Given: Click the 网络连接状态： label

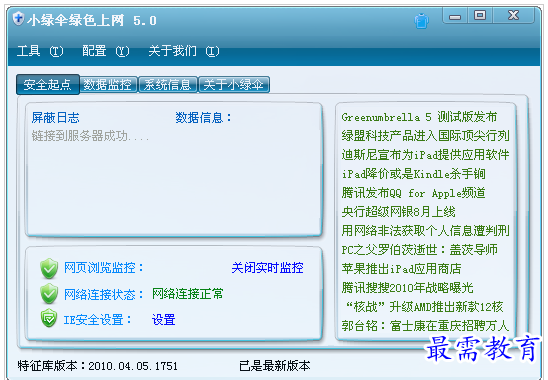Looking at the screenshot, I should click(x=104, y=294).
